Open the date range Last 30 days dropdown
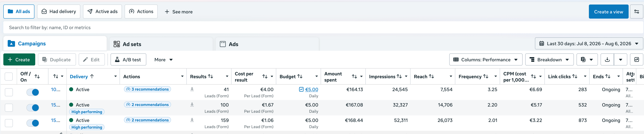Screen dimensions: 644x134 (x=589, y=44)
